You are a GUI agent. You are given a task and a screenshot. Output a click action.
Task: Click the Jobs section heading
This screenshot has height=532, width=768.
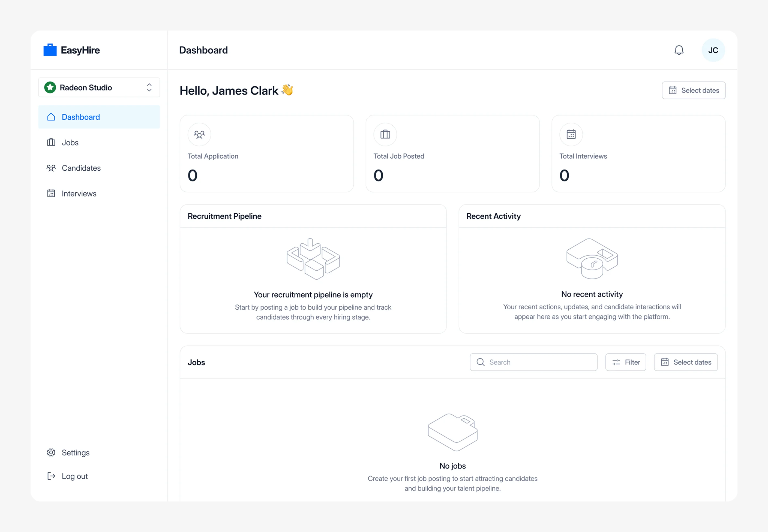[196, 362]
